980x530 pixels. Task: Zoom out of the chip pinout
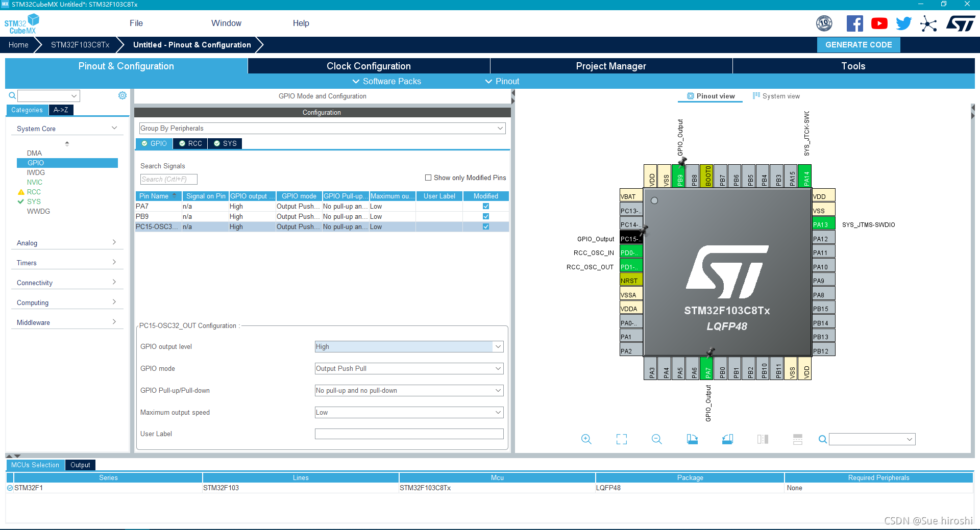click(657, 439)
